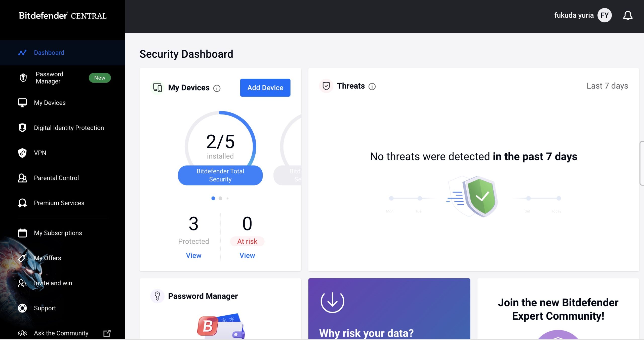This screenshot has width=644, height=340.
Task: Open the FY user avatar
Action: pos(605,15)
